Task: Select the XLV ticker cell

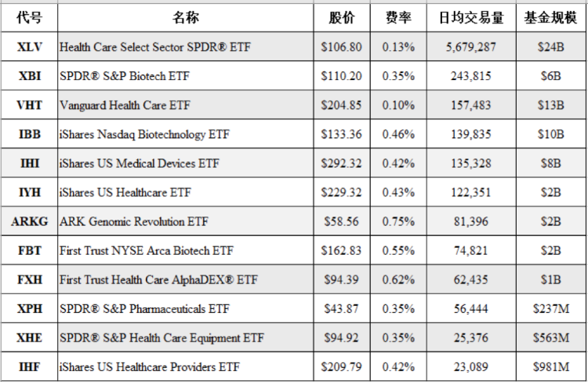Action: [x=30, y=47]
